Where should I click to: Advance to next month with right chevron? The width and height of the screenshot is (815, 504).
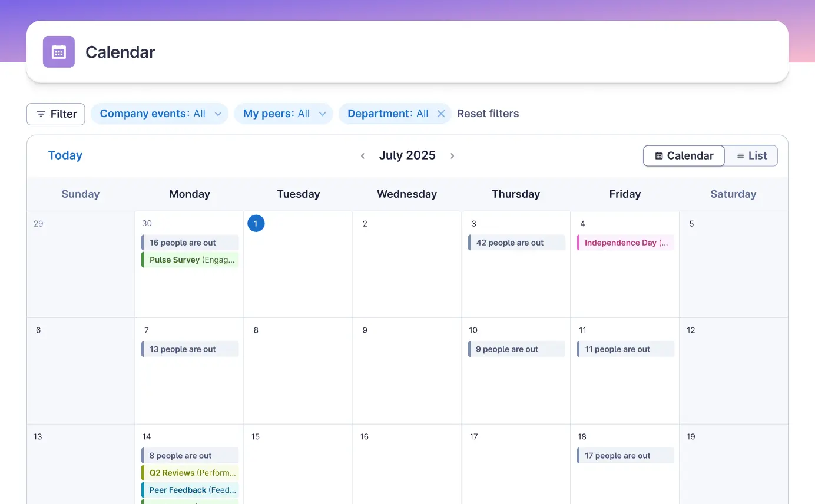coord(452,156)
